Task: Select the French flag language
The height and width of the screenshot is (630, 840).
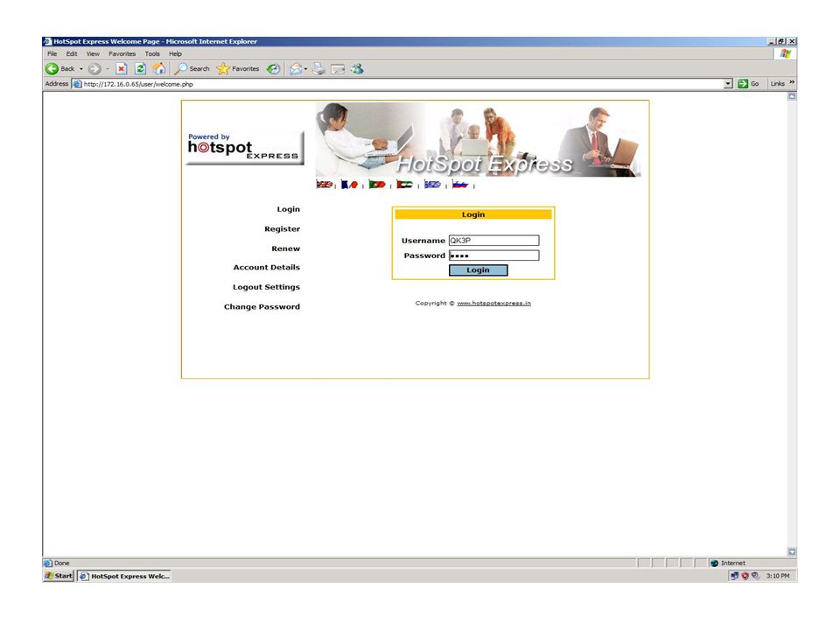Action: [349, 185]
